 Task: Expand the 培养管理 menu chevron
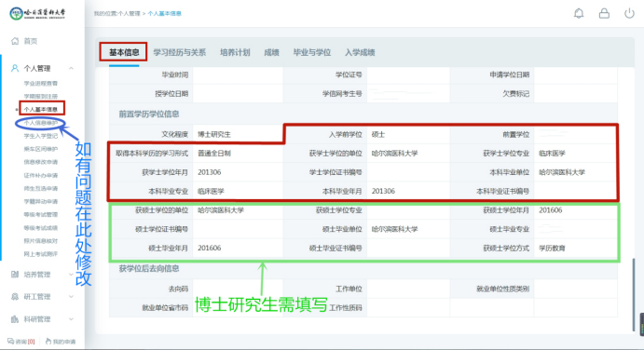[71, 274]
